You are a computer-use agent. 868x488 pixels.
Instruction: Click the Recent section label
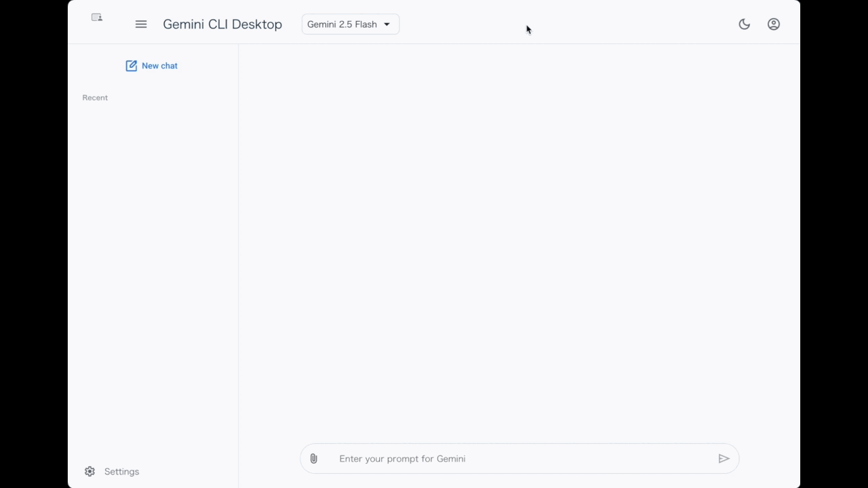(x=95, y=98)
